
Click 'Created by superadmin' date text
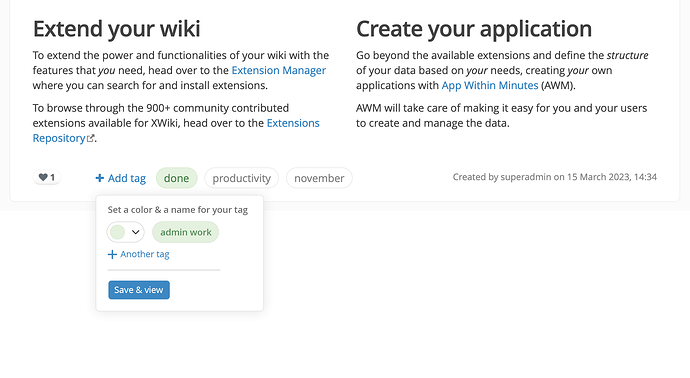554,177
